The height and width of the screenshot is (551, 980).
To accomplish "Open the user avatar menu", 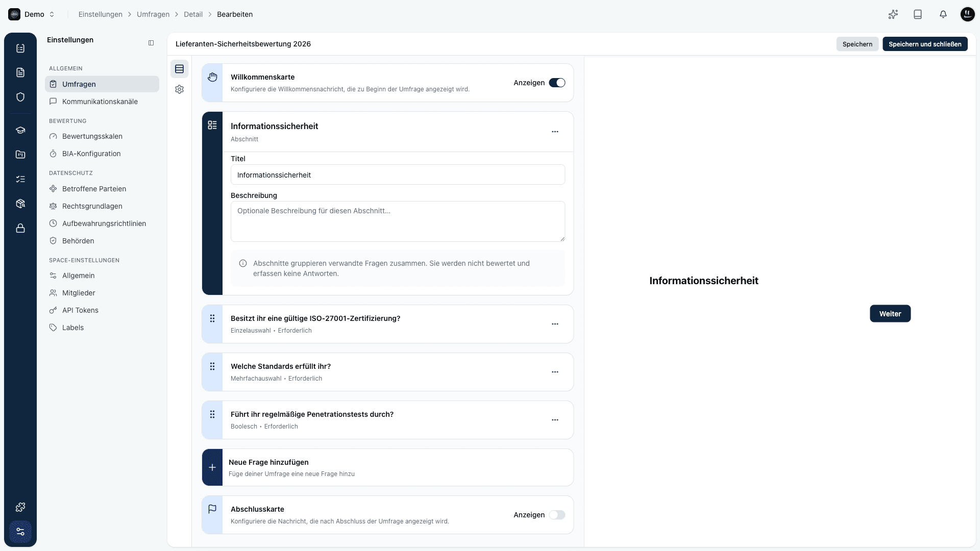I will 967,14.
